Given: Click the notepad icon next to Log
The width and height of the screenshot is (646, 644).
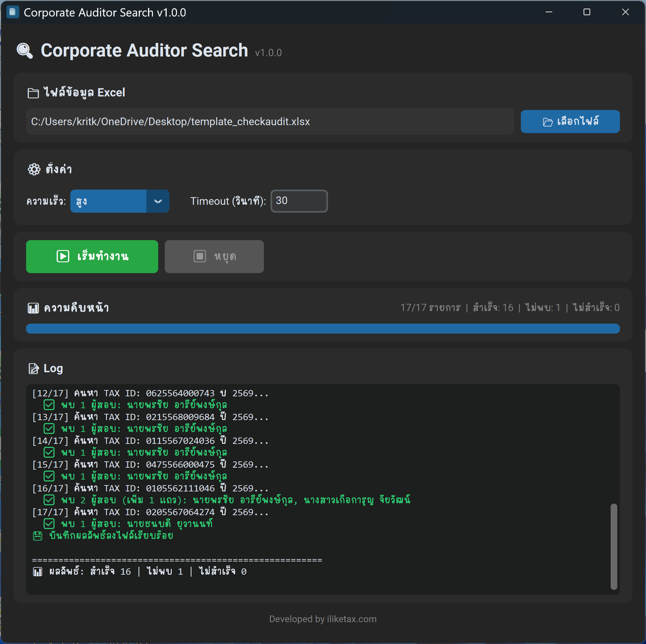Looking at the screenshot, I should click(x=33, y=369).
